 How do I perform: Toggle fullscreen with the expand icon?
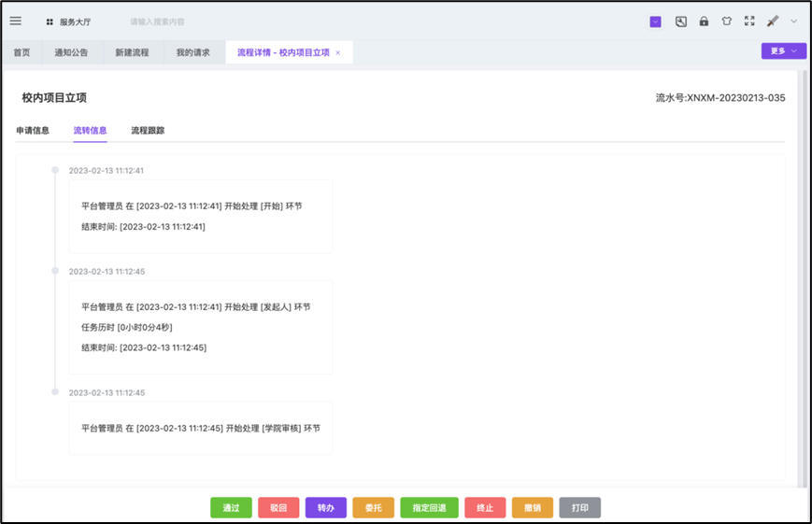pos(748,21)
